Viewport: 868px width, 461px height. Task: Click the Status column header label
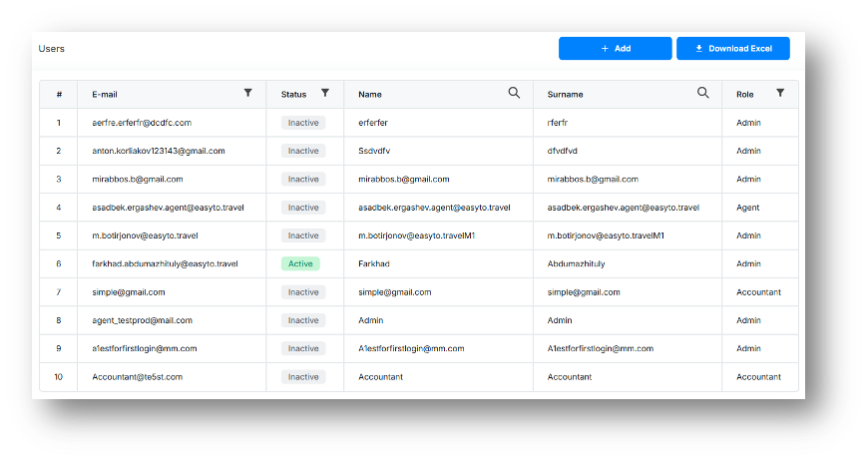click(293, 95)
